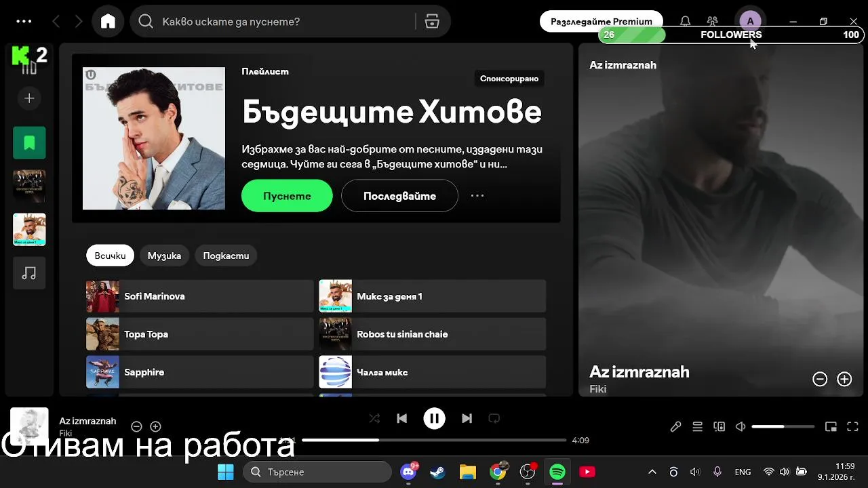Click the taskbar Търсене search box
This screenshot has width=868, height=488.
317,472
